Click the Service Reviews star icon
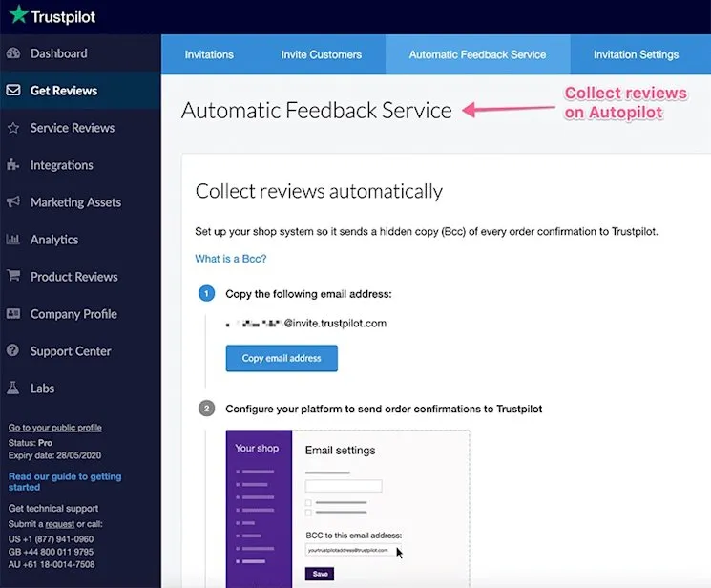 [x=13, y=129]
